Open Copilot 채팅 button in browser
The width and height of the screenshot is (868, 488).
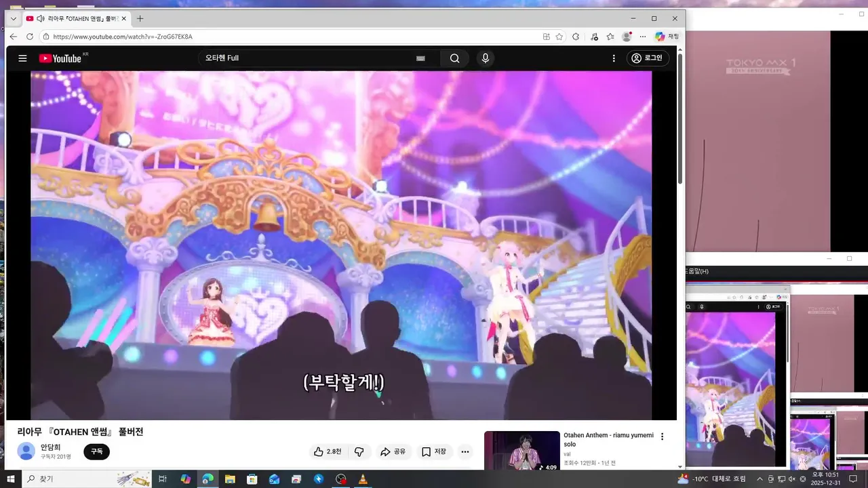(667, 37)
